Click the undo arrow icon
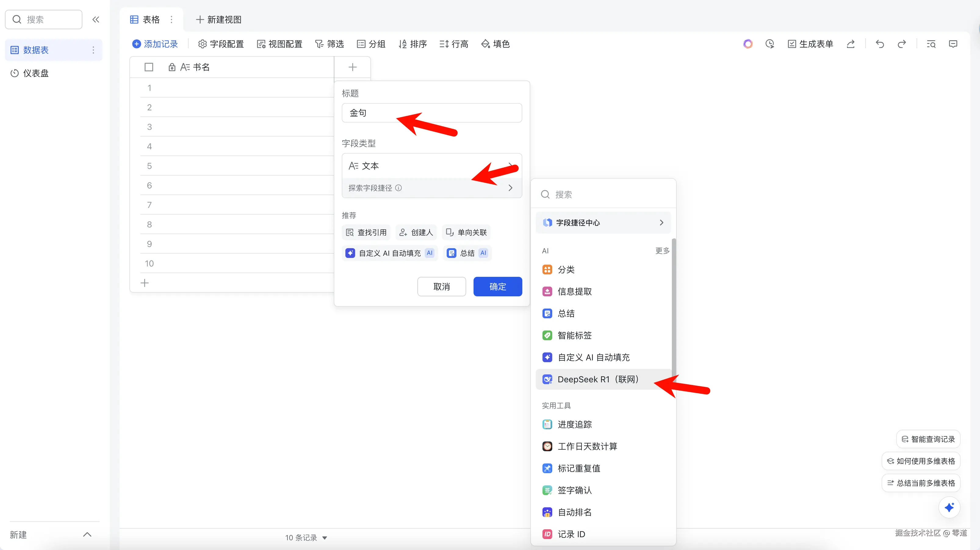The image size is (980, 550). coord(880,44)
